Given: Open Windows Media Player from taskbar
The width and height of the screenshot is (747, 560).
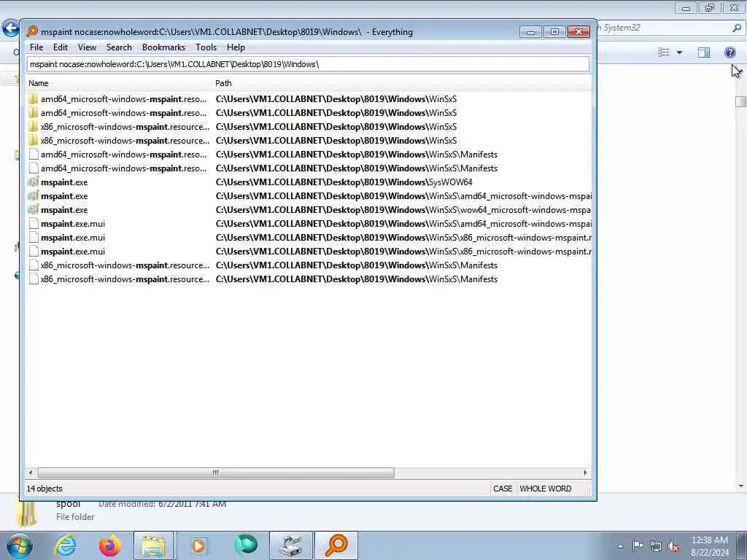Looking at the screenshot, I should (x=199, y=545).
